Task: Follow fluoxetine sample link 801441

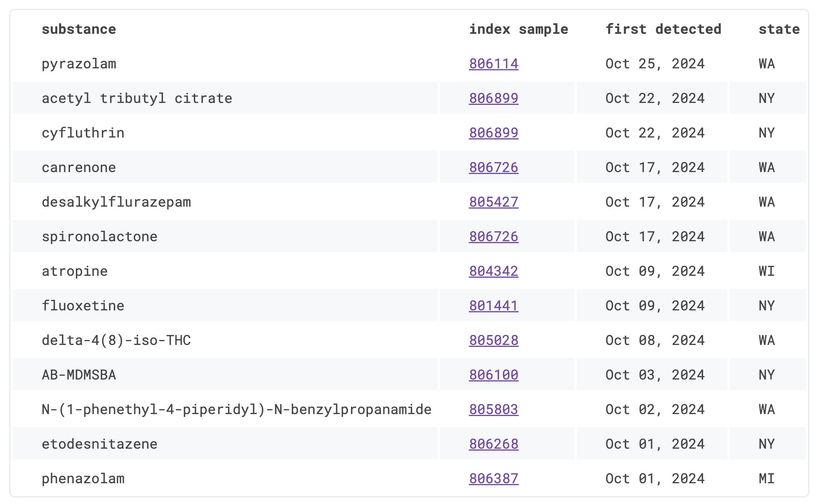Action: [493, 306]
